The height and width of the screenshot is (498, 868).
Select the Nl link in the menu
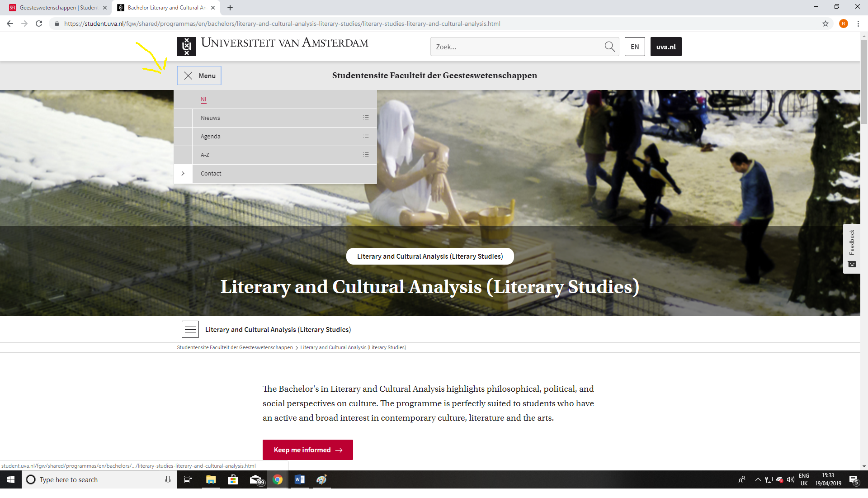(203, 100)
